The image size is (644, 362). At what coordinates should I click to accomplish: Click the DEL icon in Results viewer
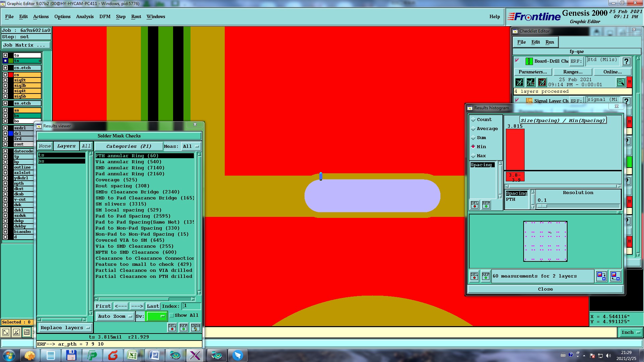pyautogui.click(x=172, y=327)
